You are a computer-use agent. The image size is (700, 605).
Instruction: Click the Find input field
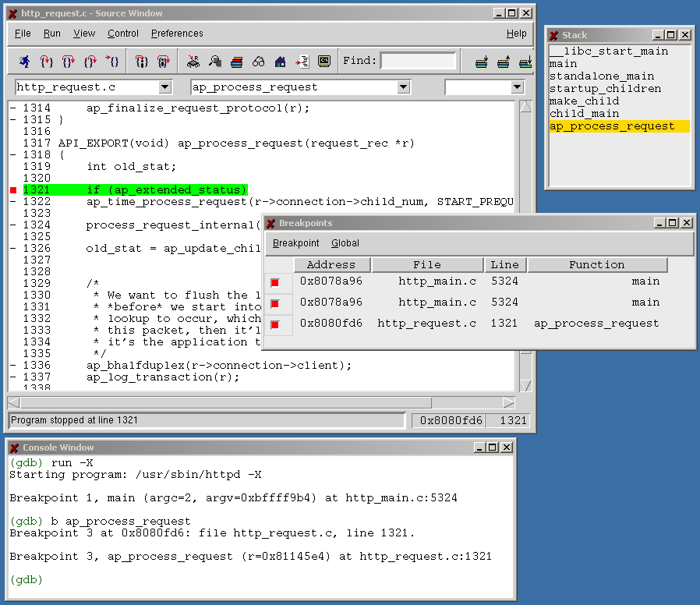[x=418, y=61]
